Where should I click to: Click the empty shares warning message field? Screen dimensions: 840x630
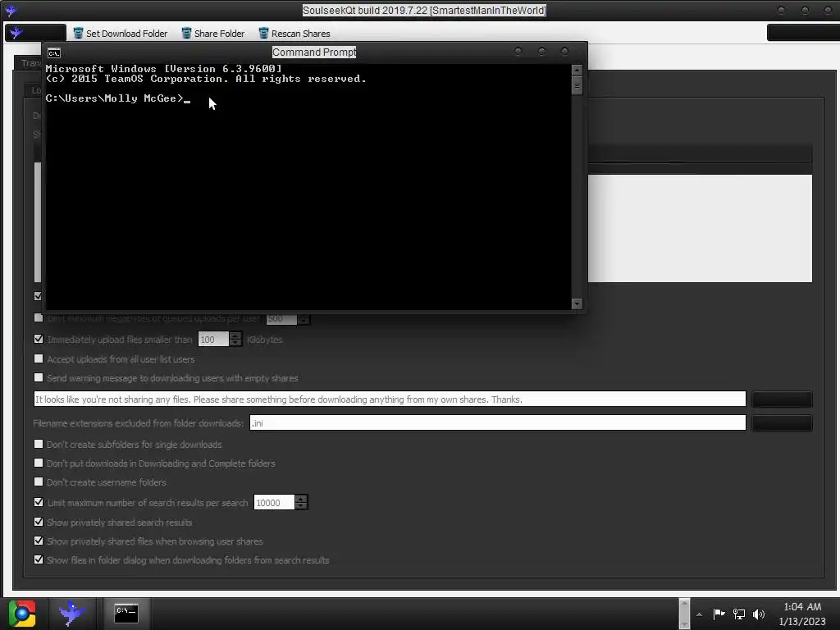pos(390,399)
